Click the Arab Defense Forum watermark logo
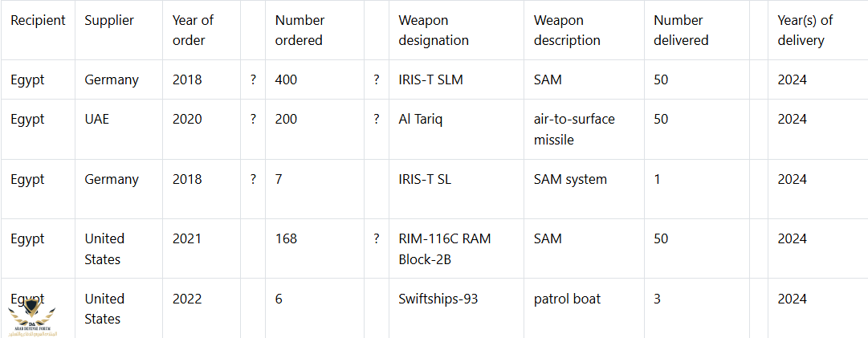This screenshot has width=868, height=338. tap(32, 320)
